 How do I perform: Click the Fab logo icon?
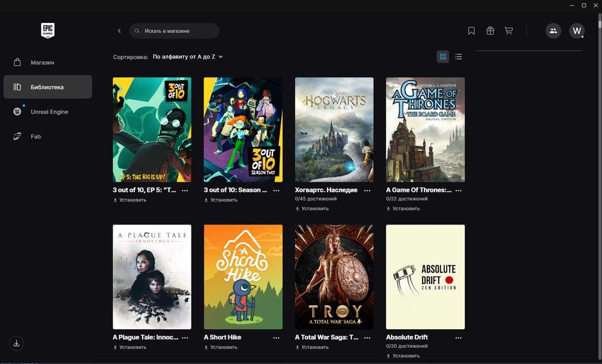pyautogui.click(x=17, y=137)
